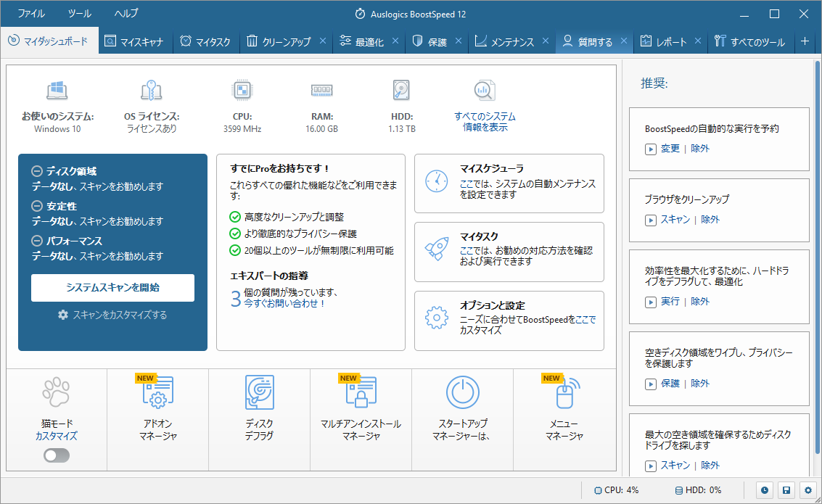Collapse the パフォーマンス section
Viewport: 822px width, 504px height.
tap(37, 241)
